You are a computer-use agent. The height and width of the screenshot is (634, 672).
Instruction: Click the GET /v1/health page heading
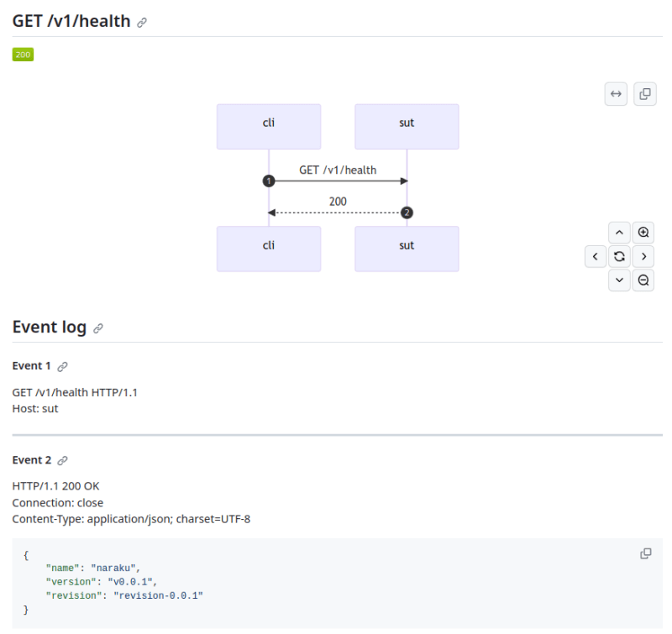(71, 21)
